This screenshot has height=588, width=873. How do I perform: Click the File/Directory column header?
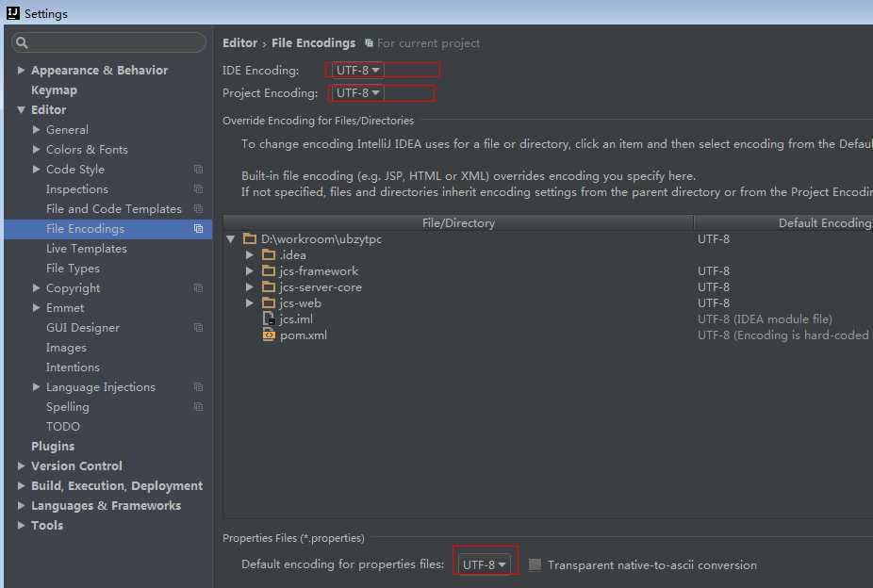point(459,223)
